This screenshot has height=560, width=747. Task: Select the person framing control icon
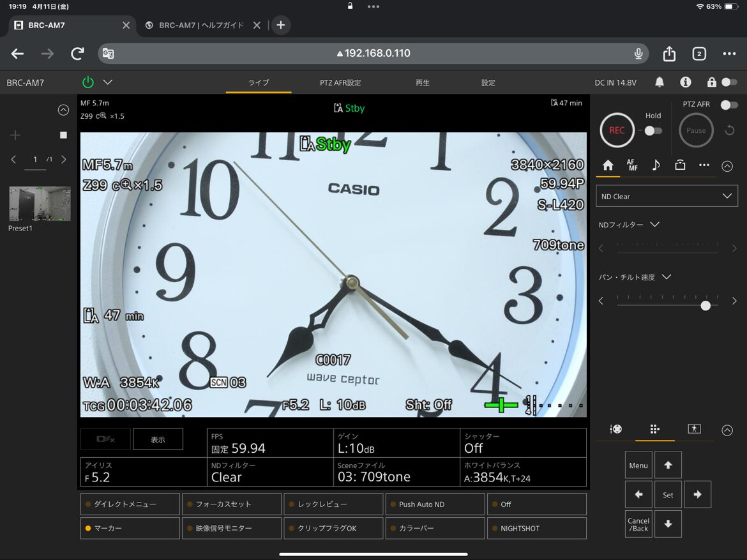click(694, 429)
